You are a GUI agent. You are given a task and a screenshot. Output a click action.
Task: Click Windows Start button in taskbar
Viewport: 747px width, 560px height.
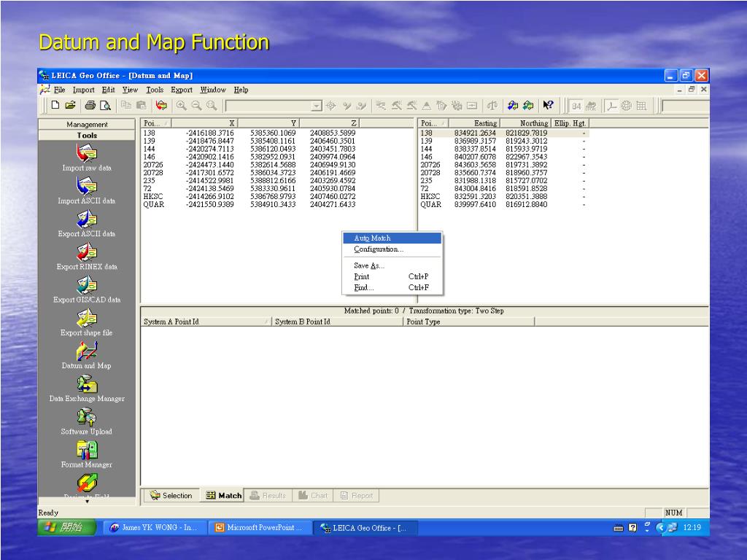(67, 527)
